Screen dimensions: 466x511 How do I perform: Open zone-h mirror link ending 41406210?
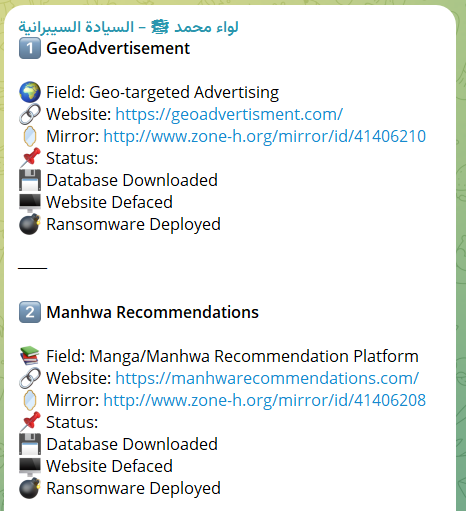tap(265, 136)
